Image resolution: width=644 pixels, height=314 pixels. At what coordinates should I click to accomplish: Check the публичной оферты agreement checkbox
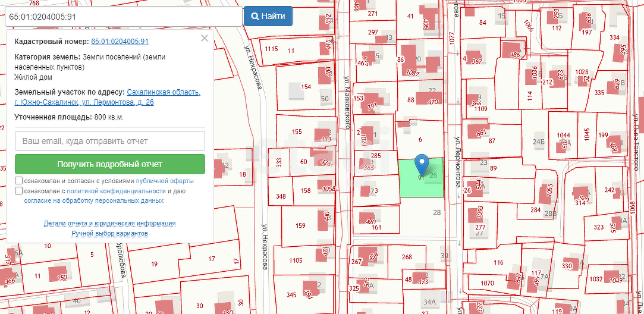click(x=19, y=181)
